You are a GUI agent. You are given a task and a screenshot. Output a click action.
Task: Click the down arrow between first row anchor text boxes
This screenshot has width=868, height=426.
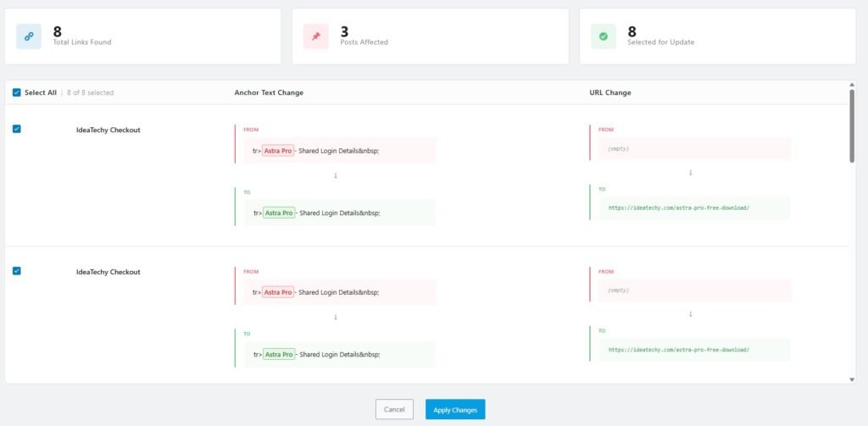point(336,175)
